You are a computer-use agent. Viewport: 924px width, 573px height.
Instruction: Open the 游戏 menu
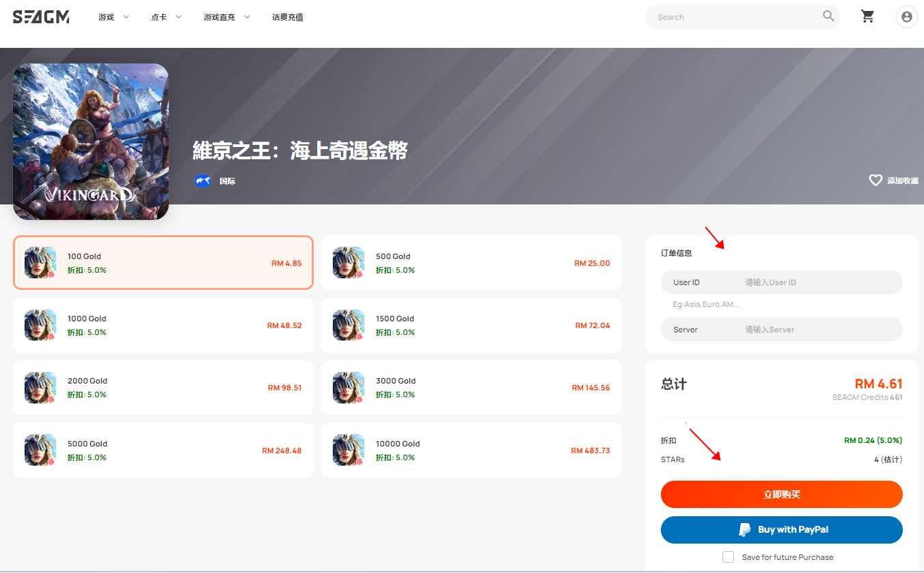(x=106, y=17)
